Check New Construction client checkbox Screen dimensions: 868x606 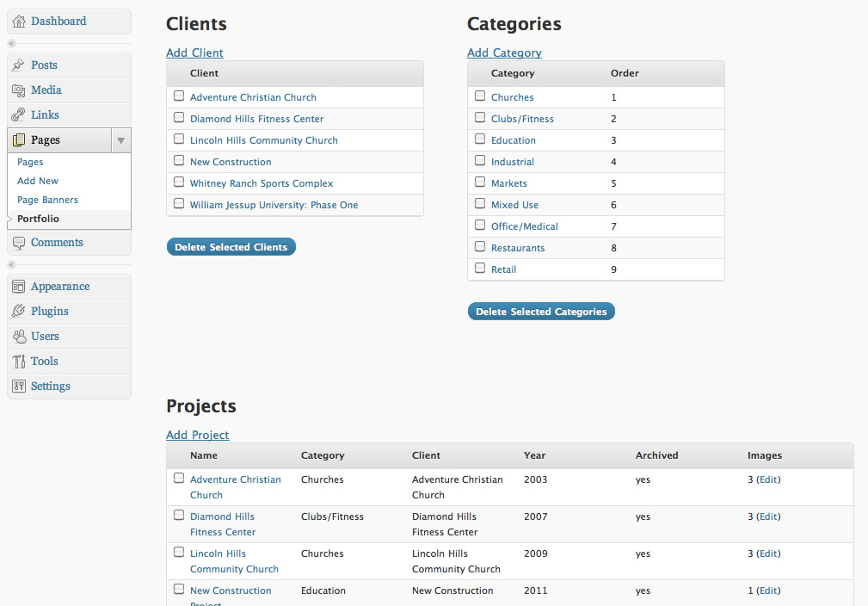pyautogui.click(x=179, y=160)
